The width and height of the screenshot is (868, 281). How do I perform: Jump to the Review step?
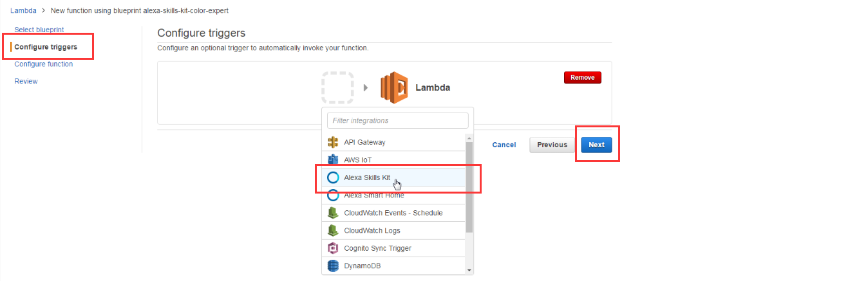coord(26,81)
